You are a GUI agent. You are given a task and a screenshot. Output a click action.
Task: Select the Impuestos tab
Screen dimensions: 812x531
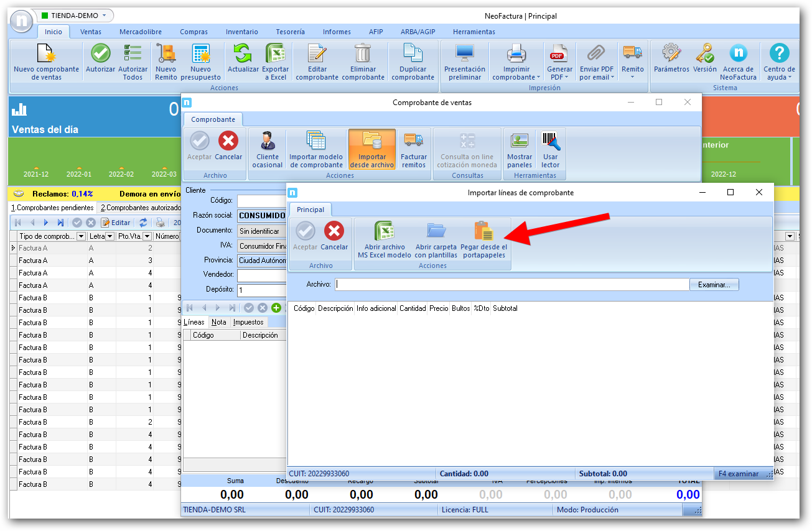(x=248, y=322)
